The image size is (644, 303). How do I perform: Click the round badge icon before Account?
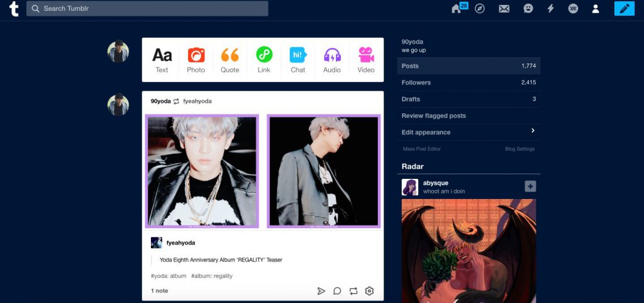click(x=573, y=9)
